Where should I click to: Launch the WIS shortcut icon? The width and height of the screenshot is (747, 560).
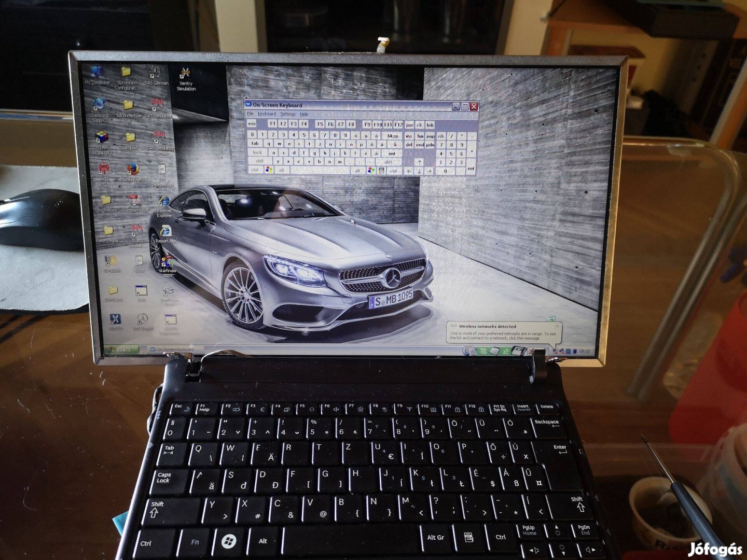pyautogui.click(x=104, y=172)
